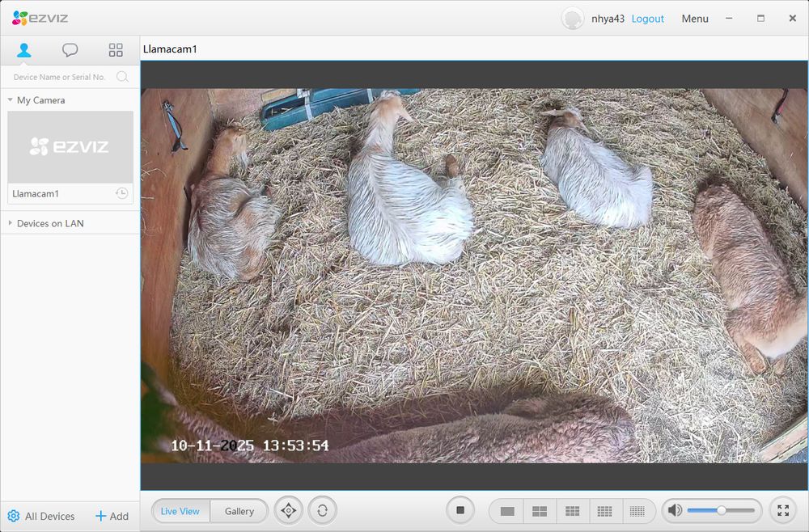Screen dimensions: 809x532
Task: Open All Devices settings gear
Action: [x=14, y=516]
